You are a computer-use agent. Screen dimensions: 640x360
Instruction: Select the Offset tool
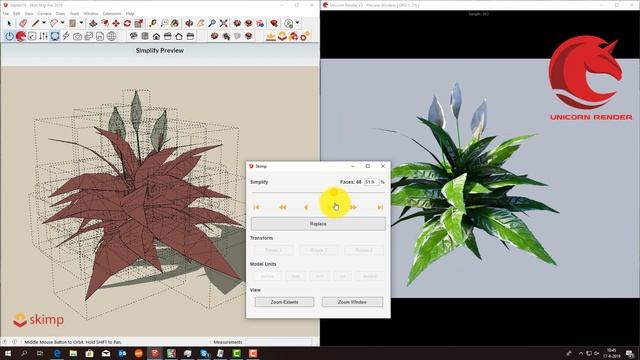pos(105,23)
